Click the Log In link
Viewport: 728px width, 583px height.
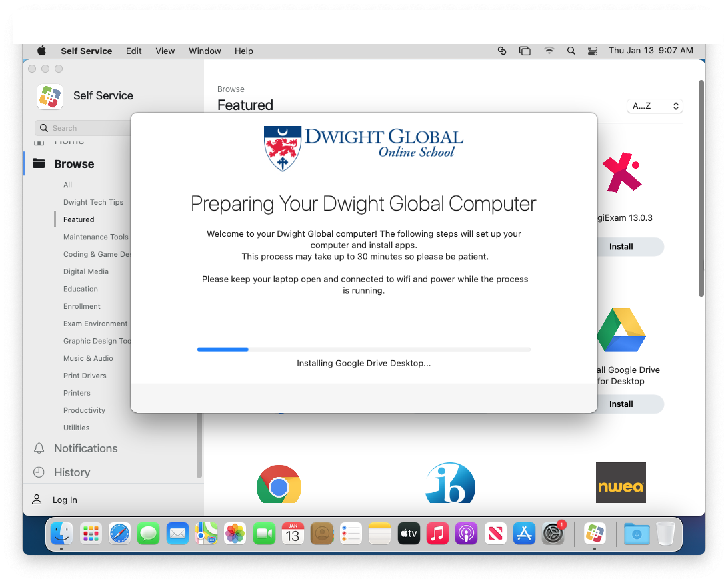pos(64,500)
